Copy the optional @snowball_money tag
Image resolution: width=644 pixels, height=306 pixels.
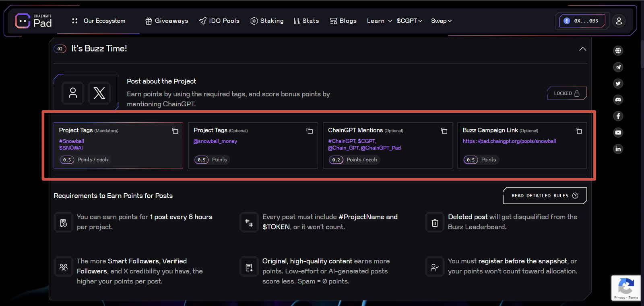click(x=309, y=131)
